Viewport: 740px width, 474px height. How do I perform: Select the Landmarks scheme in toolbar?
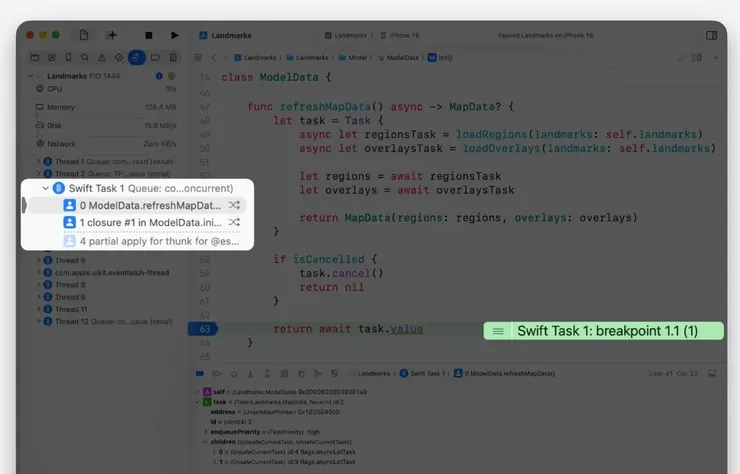(x=347, y=35)
